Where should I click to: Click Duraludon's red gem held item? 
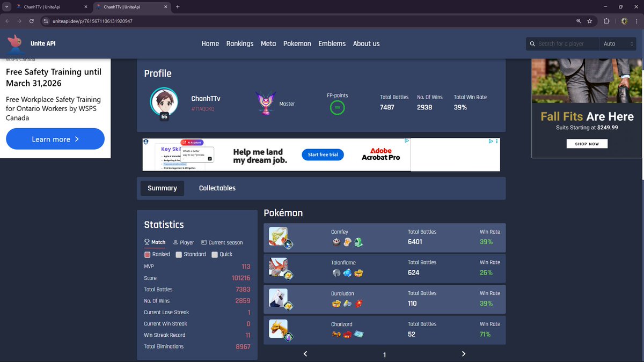[358, 304]
